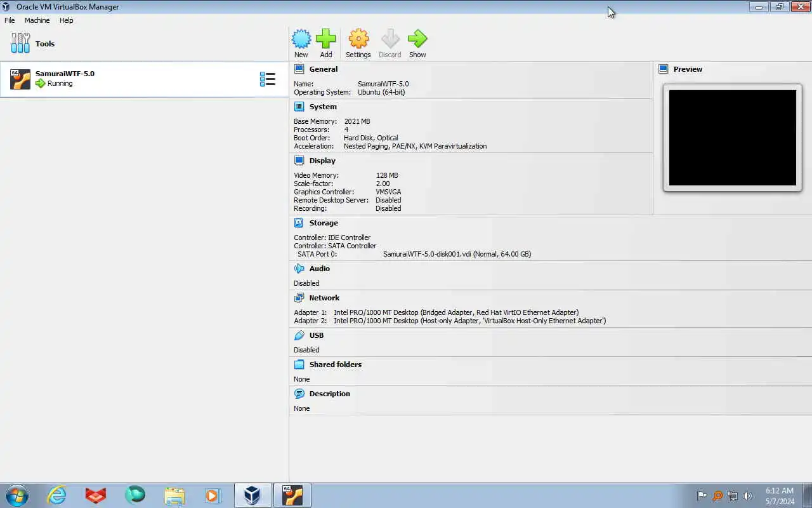Open the USB settings header link
The width and height of the screenshot is (812, 508).
[317, 335]
